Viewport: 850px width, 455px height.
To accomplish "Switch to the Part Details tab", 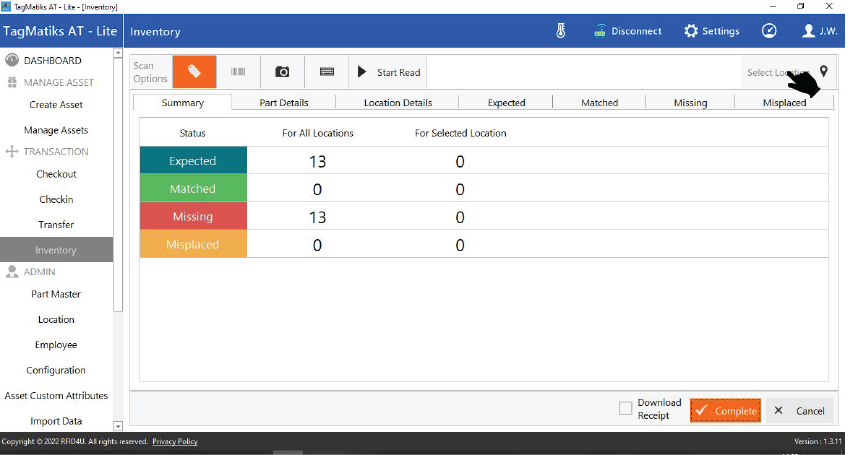I will 284,102.
